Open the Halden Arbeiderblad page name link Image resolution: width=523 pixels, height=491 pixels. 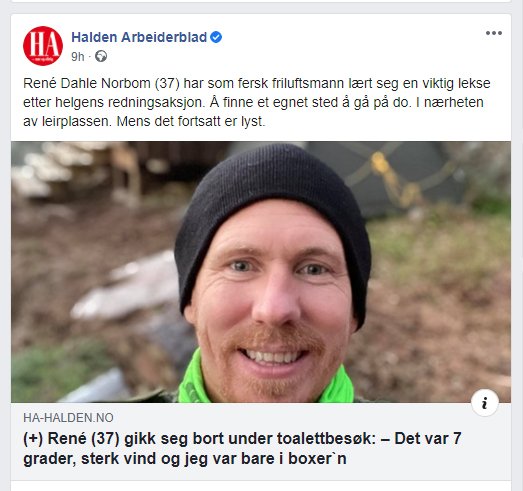[139, 37]
